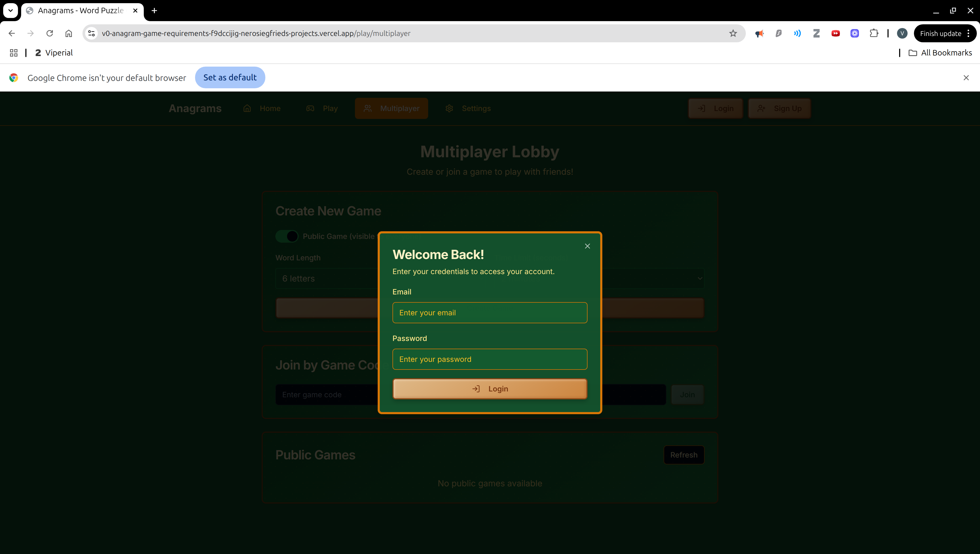Close the Welcome Back login dialog
The width and height of the screenshot is (980, 554).
click(587, 246)
